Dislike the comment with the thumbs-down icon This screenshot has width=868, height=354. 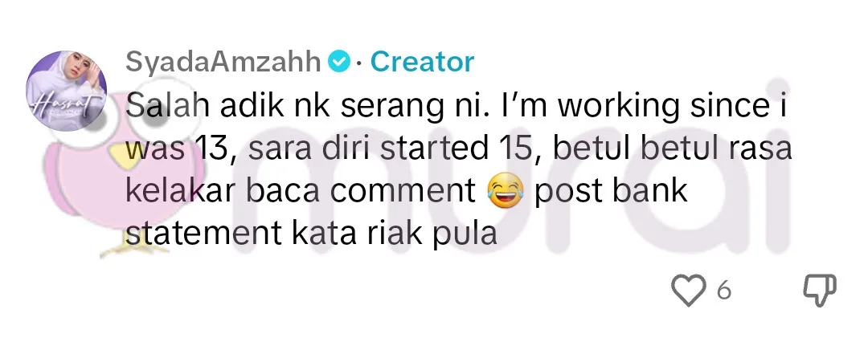pyautogui.click(x=820, y=290)
